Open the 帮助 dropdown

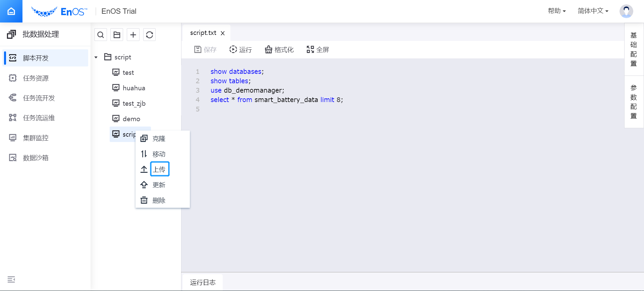[556, 11]
